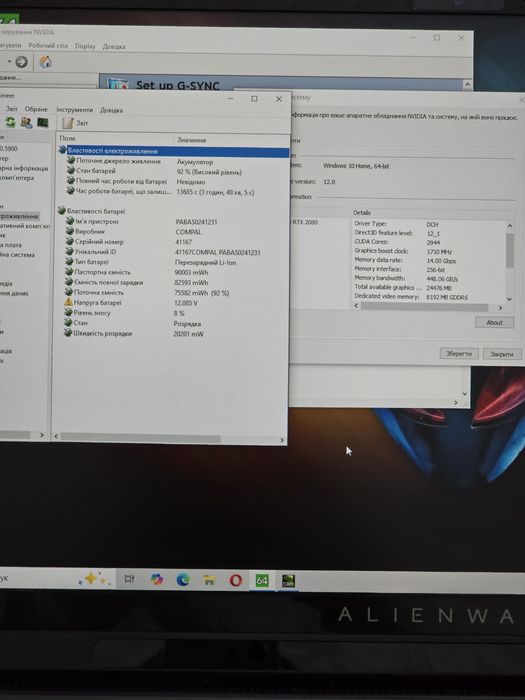525x700 pixels.
Task: Click the green circuit board icon in AIDA64 toolbar
Action: (42, 122)
